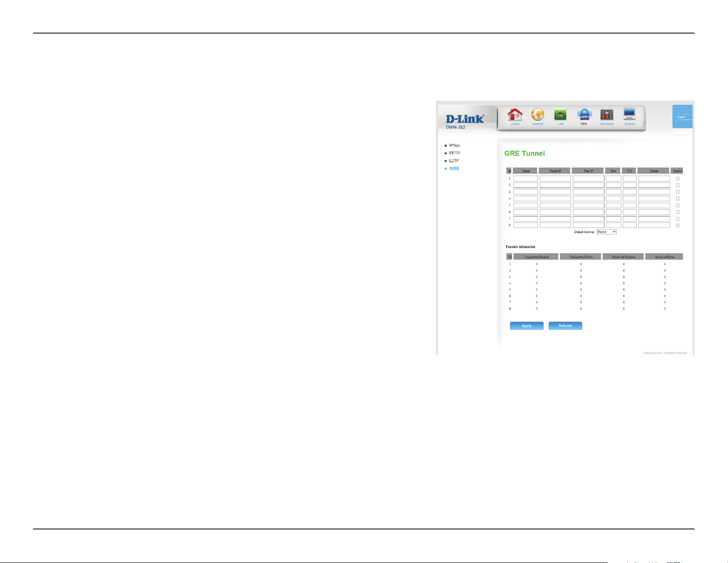
Task: Click the Peer IP field in row 2
Action: tap(588, 185)
